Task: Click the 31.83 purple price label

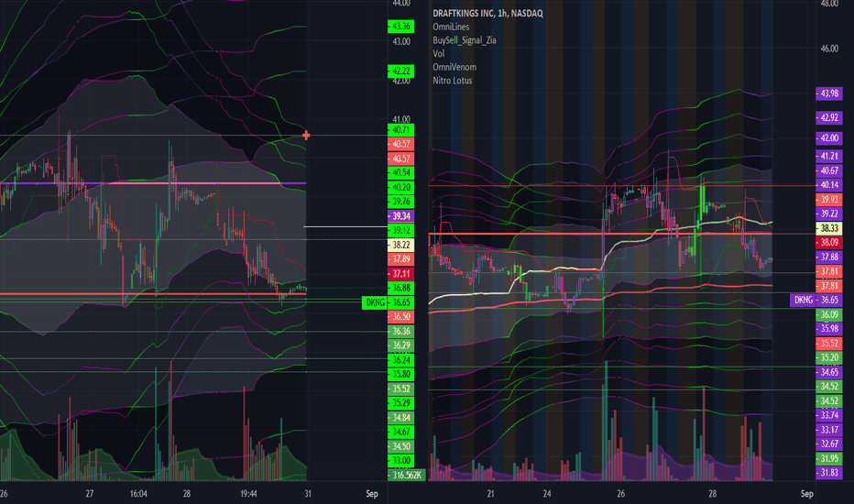Action: (x=829, y=473)
